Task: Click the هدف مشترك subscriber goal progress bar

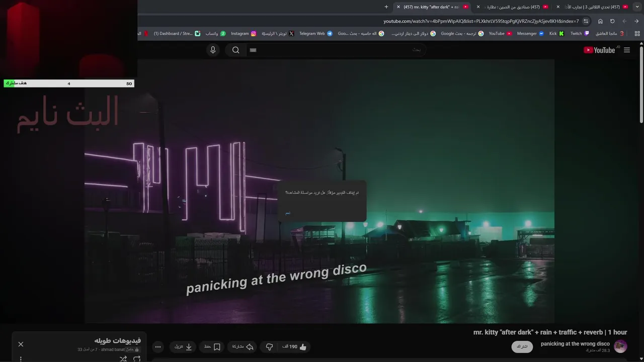Action: [69, 83]
